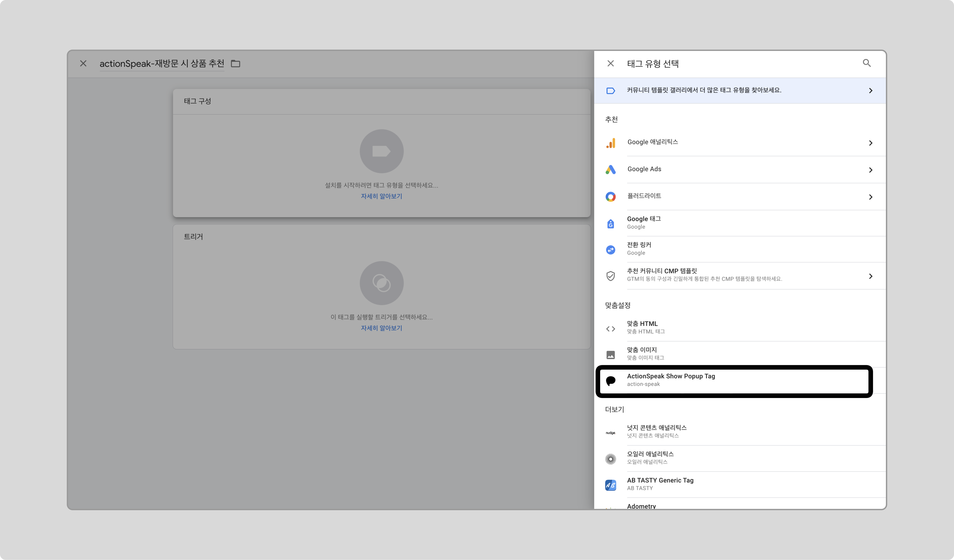Viewport: 954px width, 560px height.
Task: Close the tag editor with X
Action: (83, 64)
